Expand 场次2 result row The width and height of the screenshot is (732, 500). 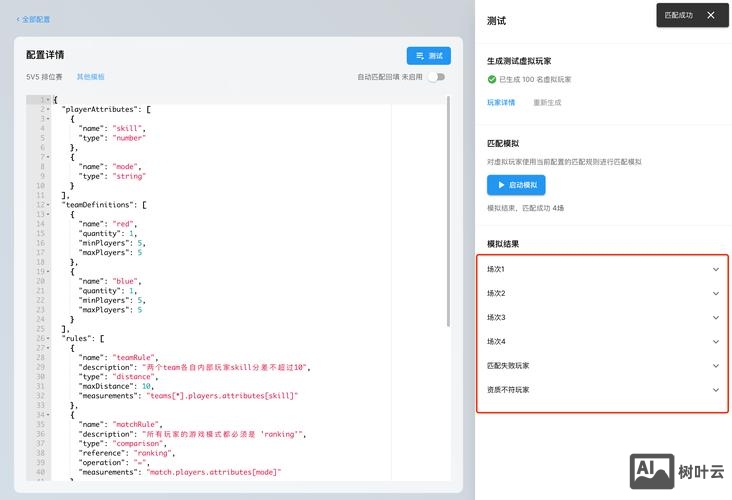click(602, 293)
